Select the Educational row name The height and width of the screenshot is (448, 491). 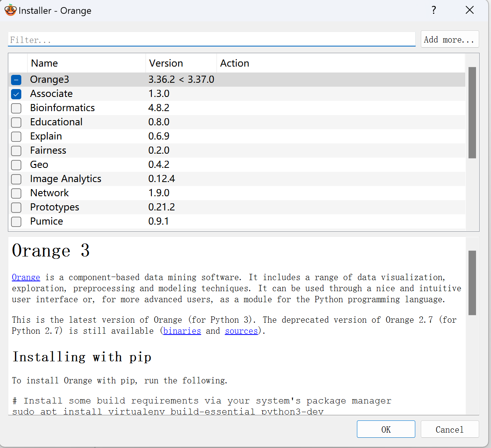pos(56,122)
